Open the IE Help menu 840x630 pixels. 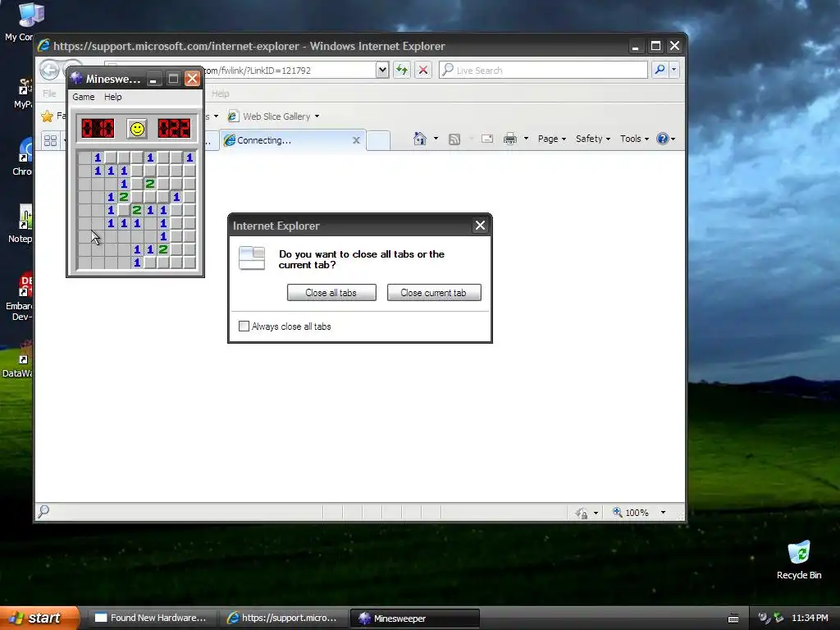(x=220, y=94)
